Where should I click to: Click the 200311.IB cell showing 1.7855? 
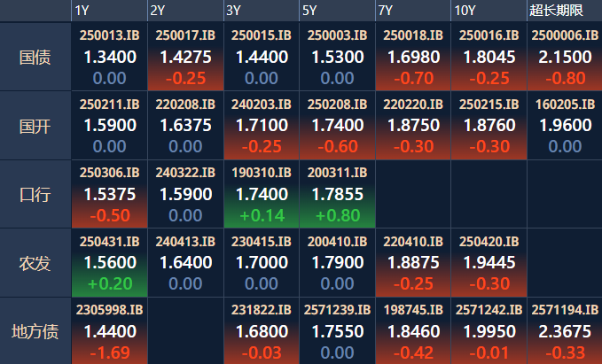[x=336, y=194]
